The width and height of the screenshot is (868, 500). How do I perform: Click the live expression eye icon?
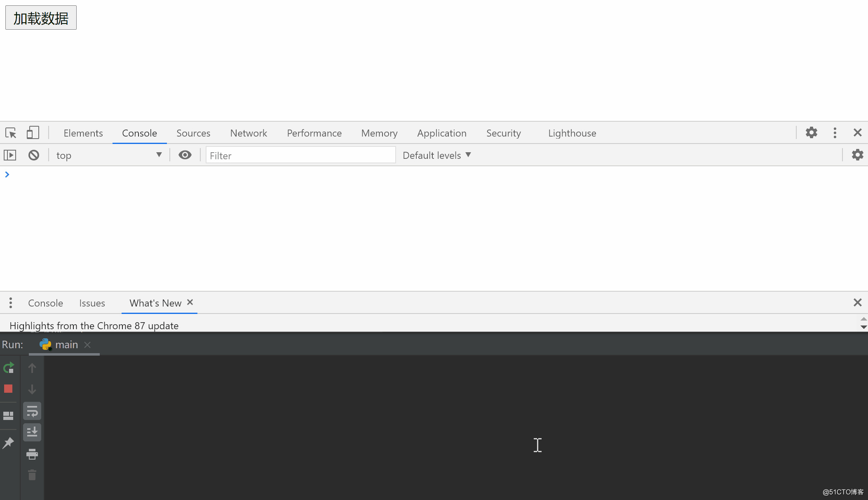click(185, 155)
